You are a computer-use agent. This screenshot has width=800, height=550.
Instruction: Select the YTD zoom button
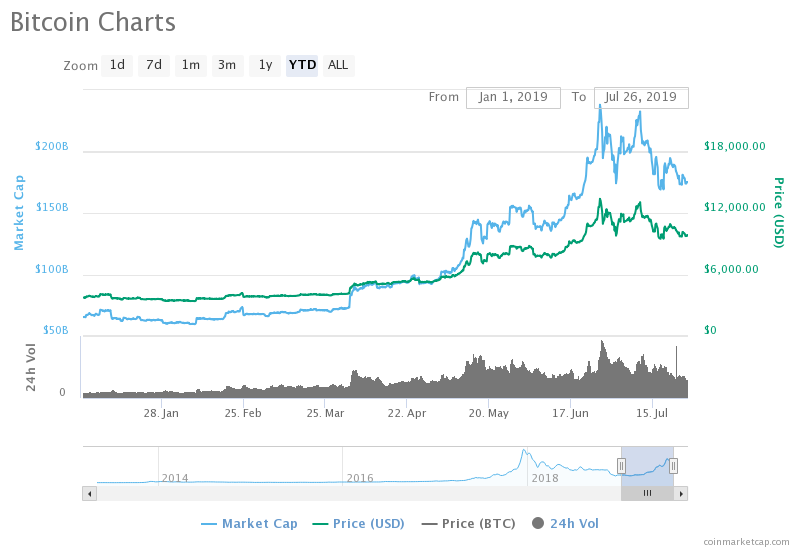pos(302,65)
